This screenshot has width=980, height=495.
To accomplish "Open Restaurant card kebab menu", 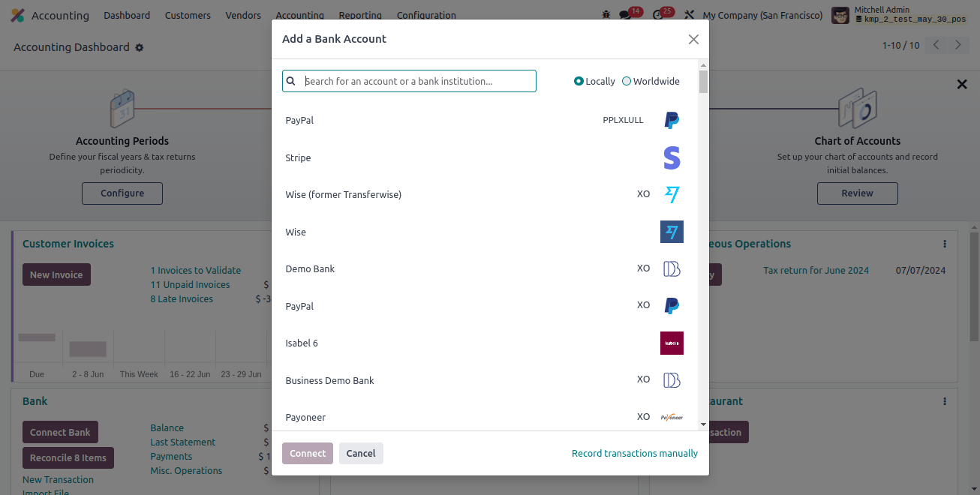I will 945,401.
